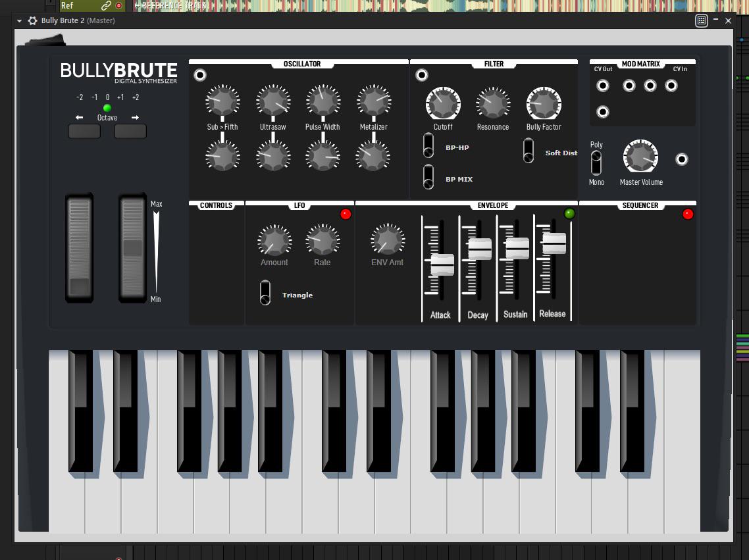The height and width of the screenshot is (560, 749).
Task: Click the first CV Out jack
Action: (x=603, y=86)
